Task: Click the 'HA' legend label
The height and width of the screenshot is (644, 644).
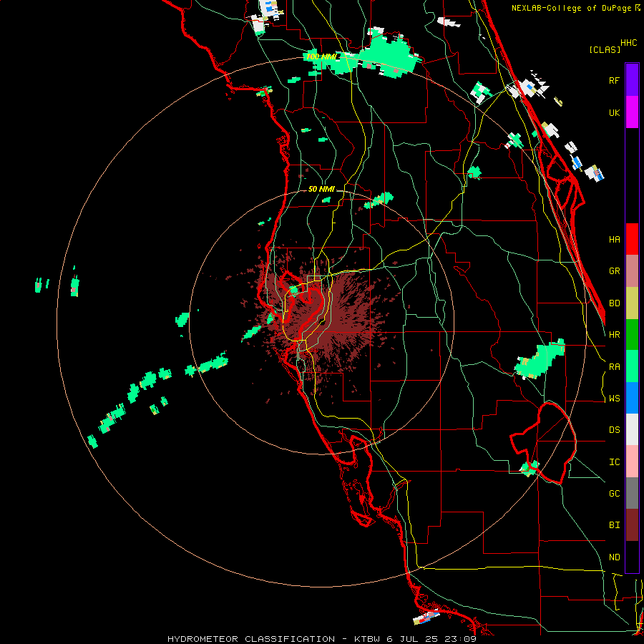Action: [614, 239]
